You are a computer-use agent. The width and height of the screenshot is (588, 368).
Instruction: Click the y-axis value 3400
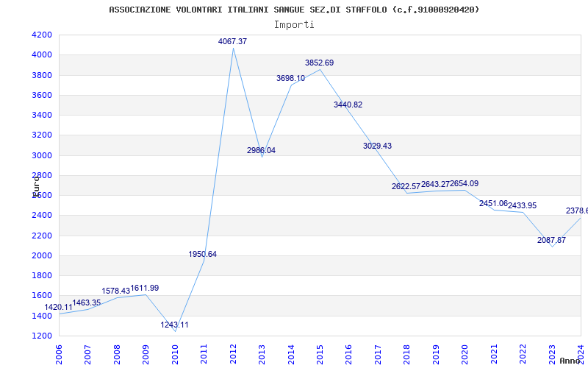[x=42, y=115]
